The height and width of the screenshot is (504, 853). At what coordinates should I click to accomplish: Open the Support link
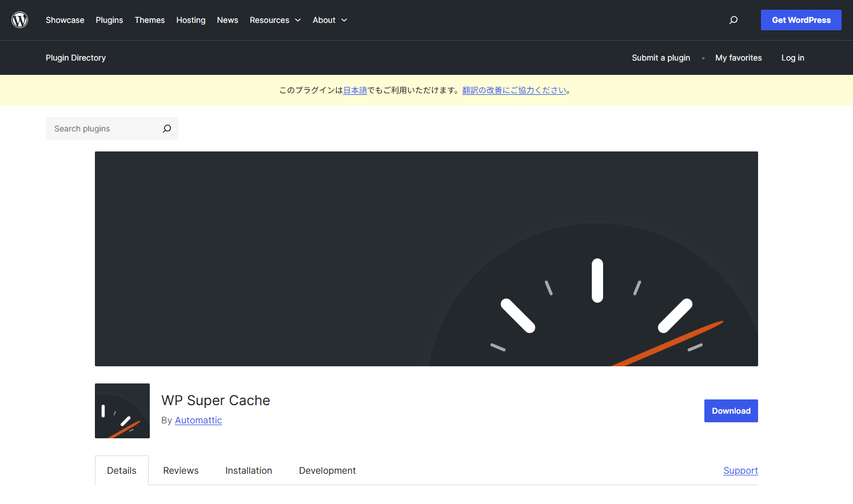click(740, 470)
